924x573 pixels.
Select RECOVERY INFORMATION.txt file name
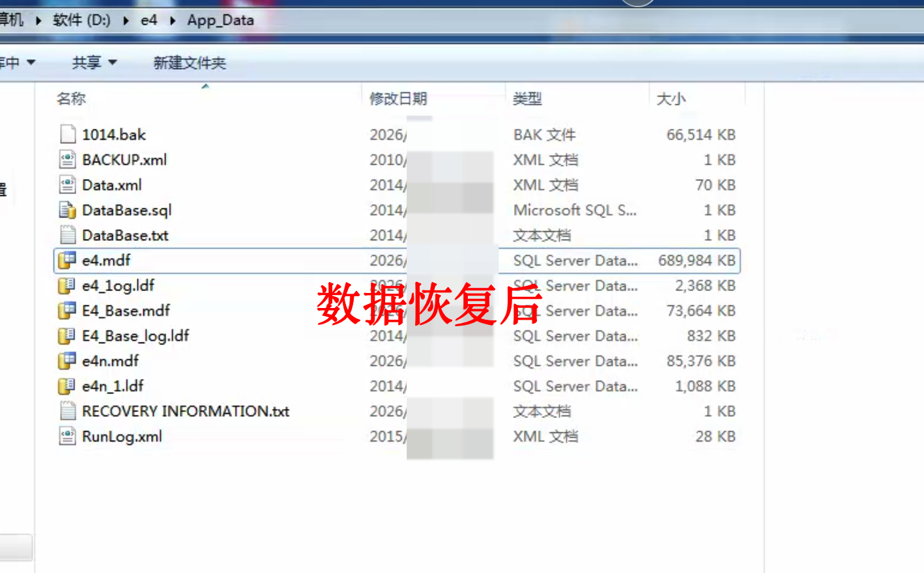click(186, 411)
